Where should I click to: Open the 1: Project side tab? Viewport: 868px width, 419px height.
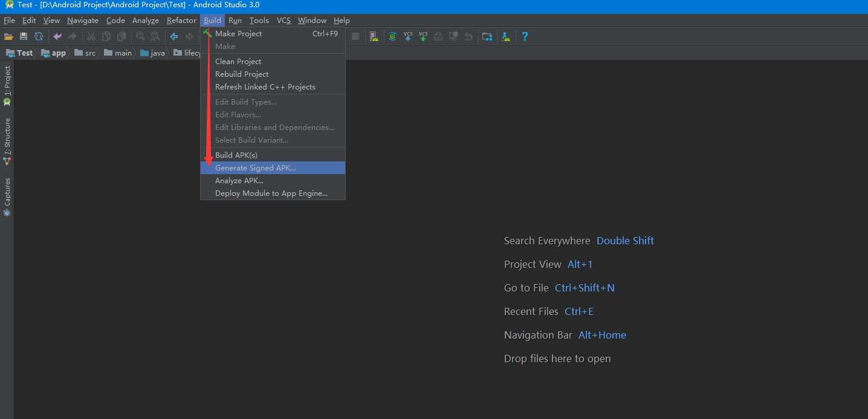(7, 85)
